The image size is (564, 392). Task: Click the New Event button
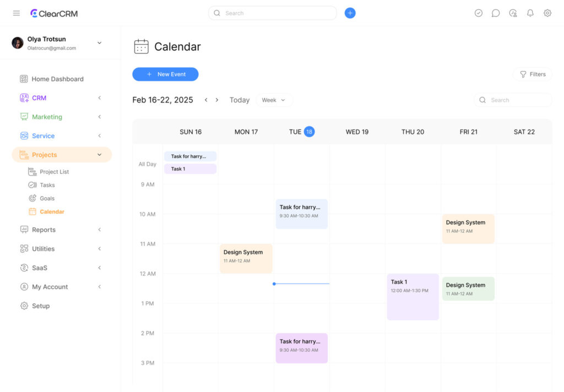click(165, 74)
